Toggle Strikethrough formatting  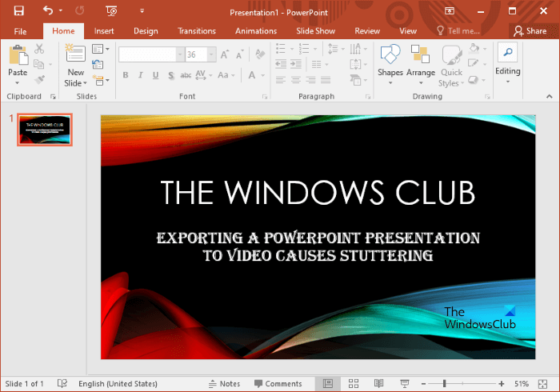pos(186,75)
